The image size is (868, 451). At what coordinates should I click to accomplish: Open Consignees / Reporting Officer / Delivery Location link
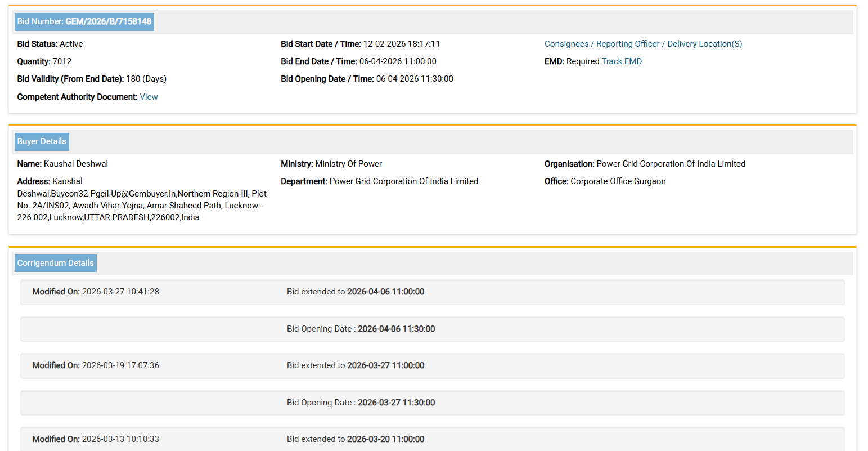(643, 44)
